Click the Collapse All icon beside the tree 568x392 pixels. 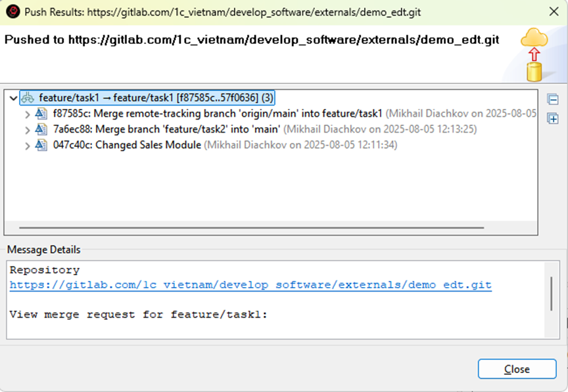pyautogui.click(x=552, y=100)
